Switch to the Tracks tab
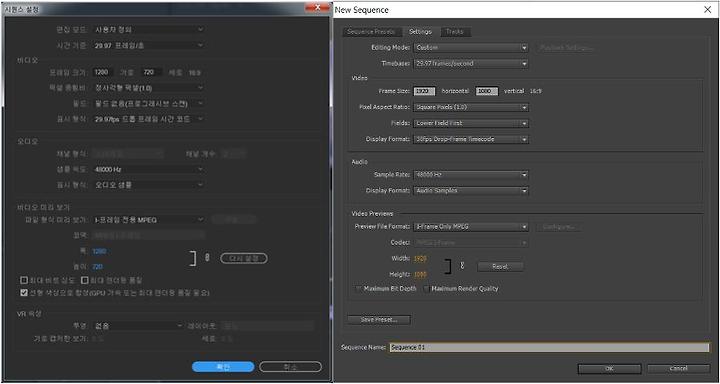 tap(455, 32)
